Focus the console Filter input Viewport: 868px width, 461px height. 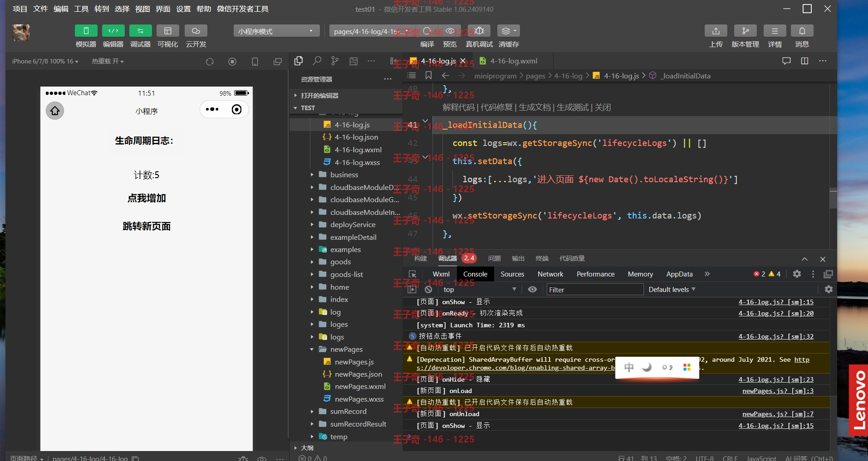tap(595, 290)
